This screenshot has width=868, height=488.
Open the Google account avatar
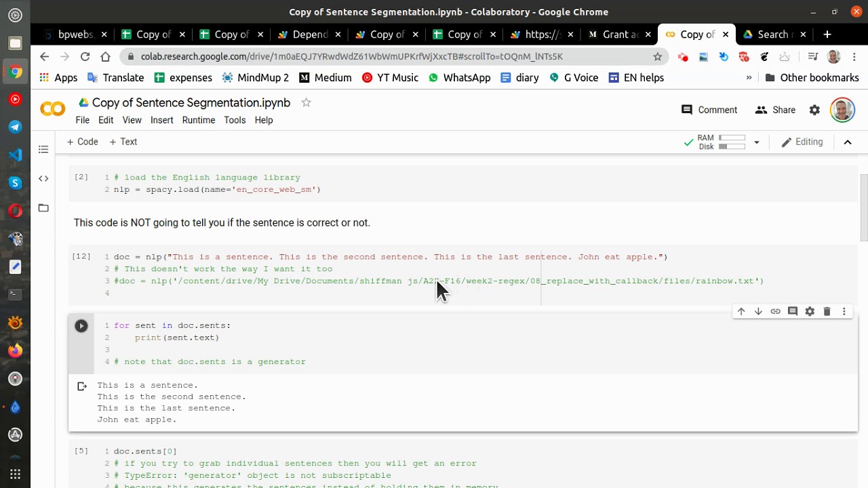click(842, 110)
